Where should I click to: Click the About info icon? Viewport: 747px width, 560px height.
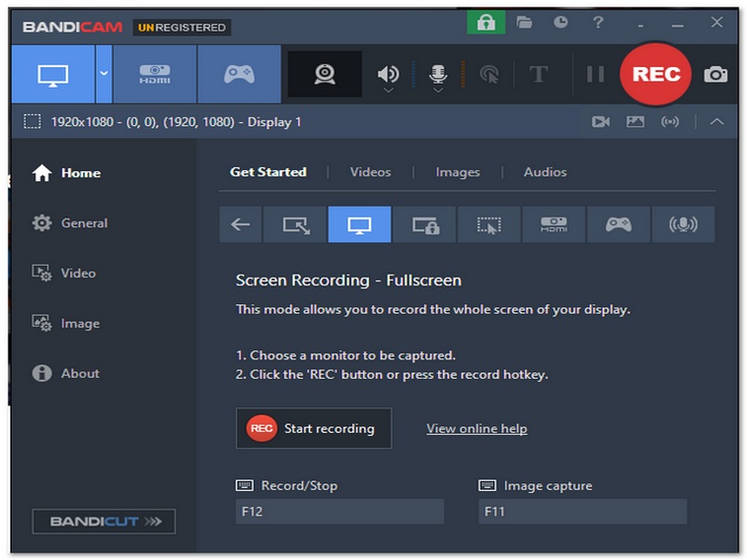tap(42, 373)
